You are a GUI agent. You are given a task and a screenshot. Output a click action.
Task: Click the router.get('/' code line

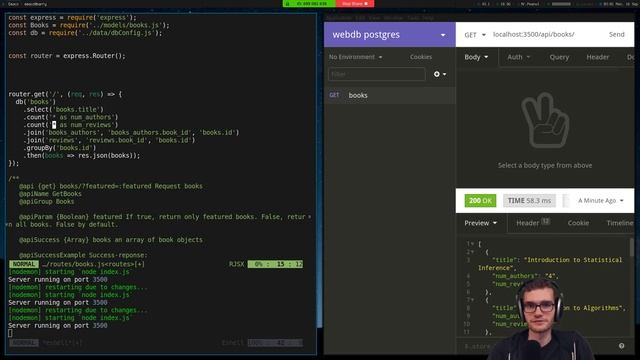pos(65,94)
